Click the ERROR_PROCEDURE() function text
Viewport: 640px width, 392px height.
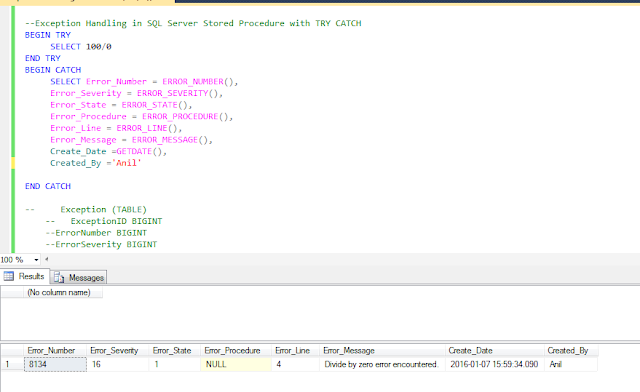[x=185, y=116]
